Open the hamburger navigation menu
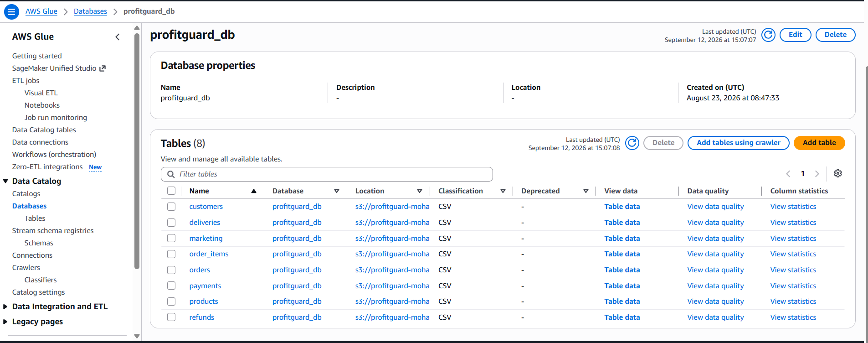This screenshot has width=868, height=343. [x=11, y=11]
